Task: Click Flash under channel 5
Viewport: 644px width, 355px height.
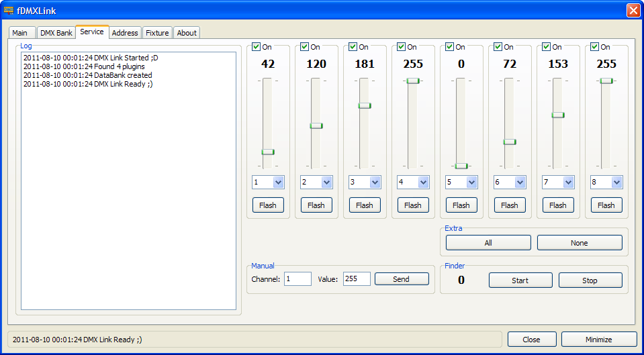Action: click(461, 205)
